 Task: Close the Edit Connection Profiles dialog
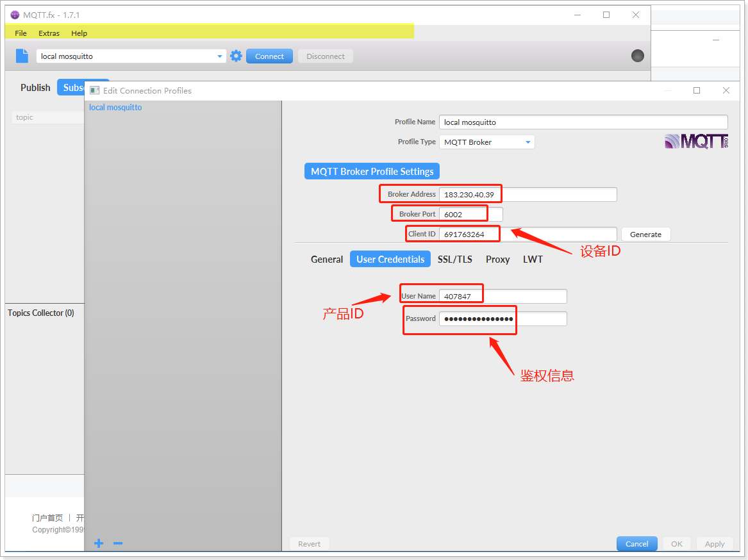[x=726, y=90]
